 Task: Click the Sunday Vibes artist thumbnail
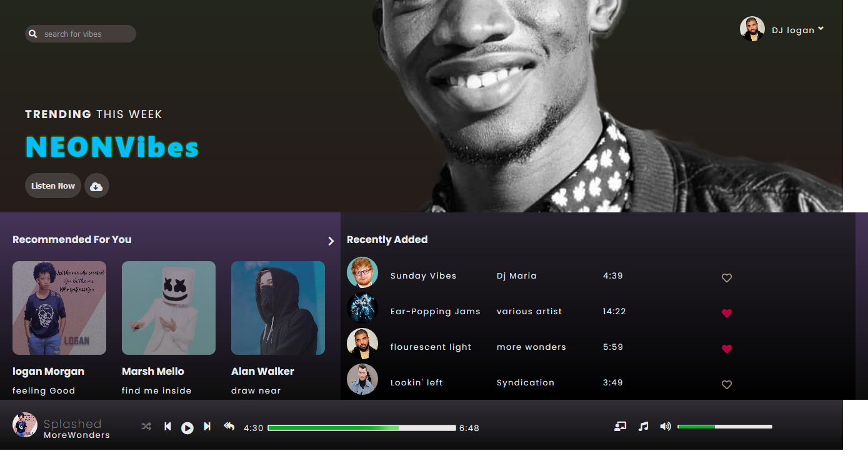[x=362, y=272]
